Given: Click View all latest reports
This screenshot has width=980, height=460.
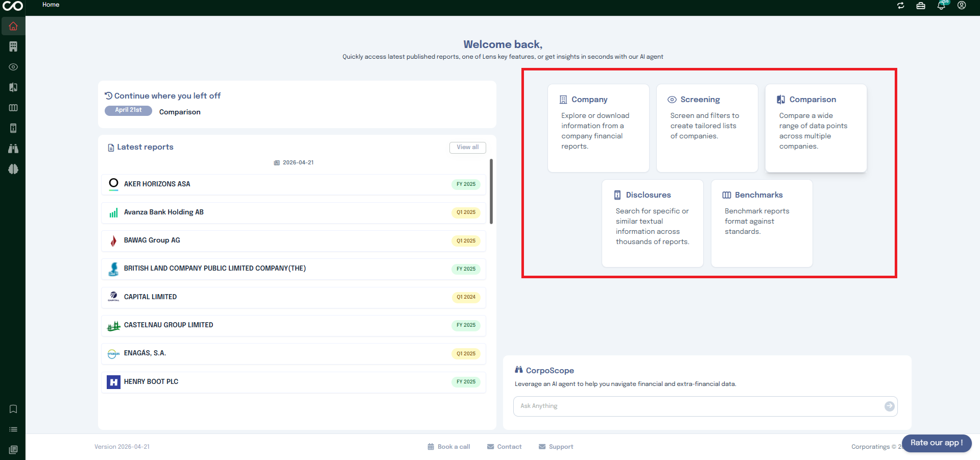Looking at the screenshot, I should (x=468, y=147).
